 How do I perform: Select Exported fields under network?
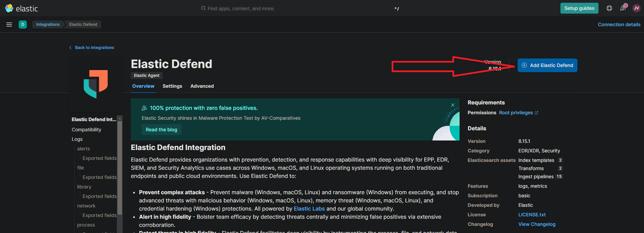click(x=100, y=215)
